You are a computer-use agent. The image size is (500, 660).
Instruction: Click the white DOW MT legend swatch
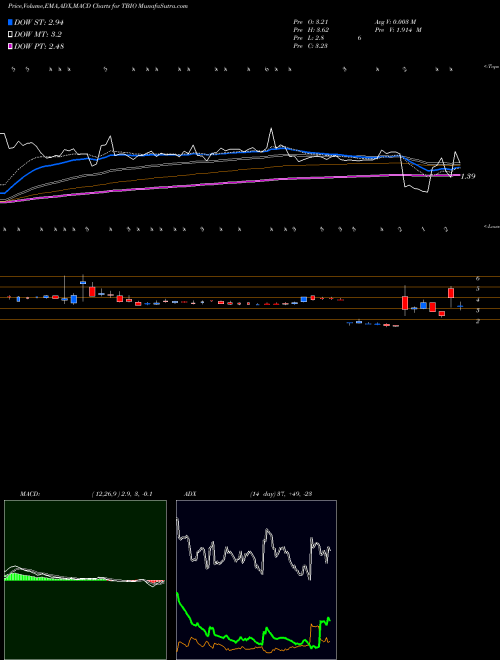coord(10,35)
